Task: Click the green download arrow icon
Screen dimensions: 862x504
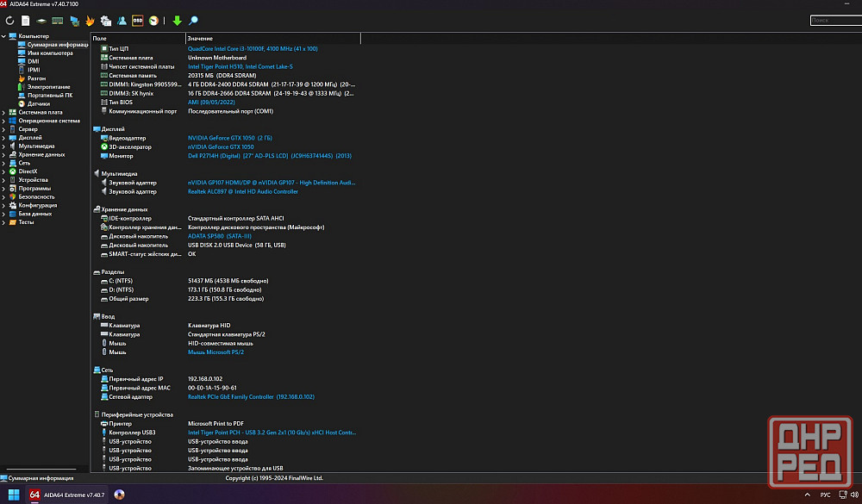Action: 177,21
